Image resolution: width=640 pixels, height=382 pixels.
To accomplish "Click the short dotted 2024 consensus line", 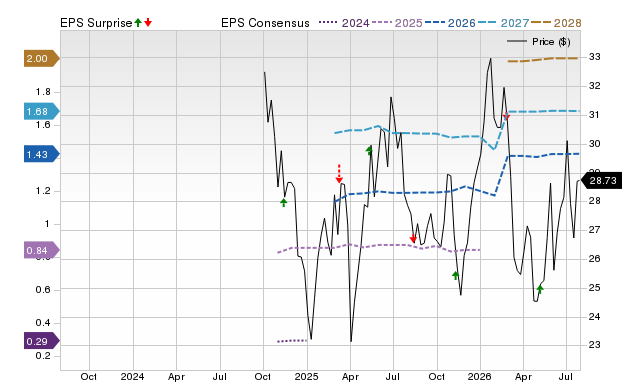I will [292, 341].
